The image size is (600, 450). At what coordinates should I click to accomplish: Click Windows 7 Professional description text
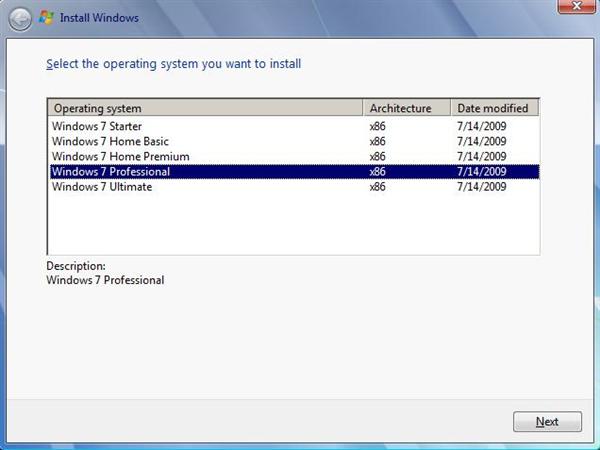coord(105,280)
